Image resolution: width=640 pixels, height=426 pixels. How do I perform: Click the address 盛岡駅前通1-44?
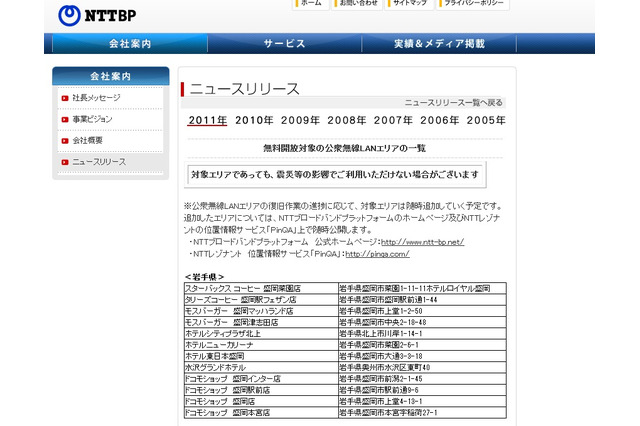click(x=422, y=300)
